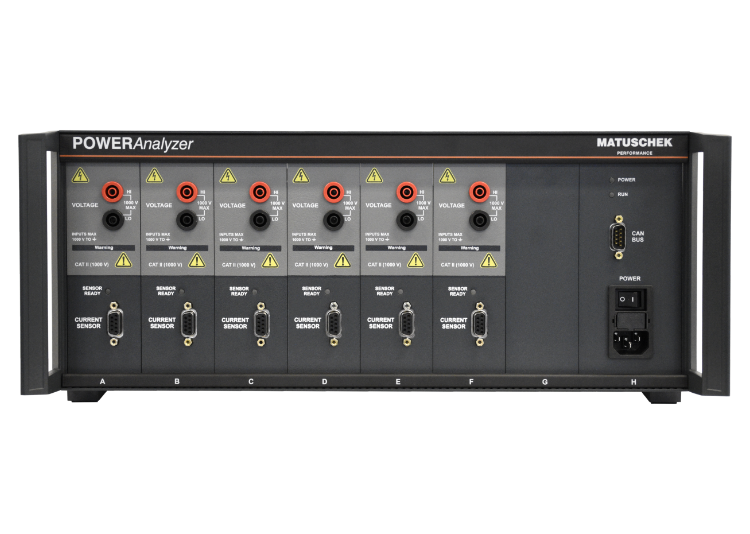Click the POWER label above the rocker switch
This screenshot has width=750, height=534.
(629, 278)
